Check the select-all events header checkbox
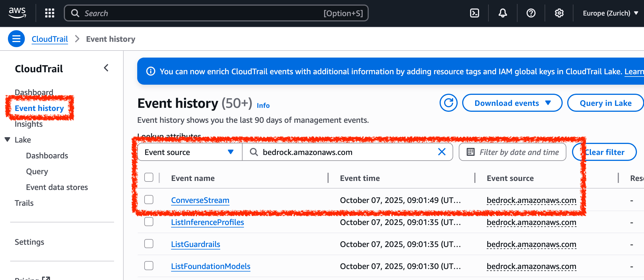Screen dimensions: 644x280 coord(149,177)
